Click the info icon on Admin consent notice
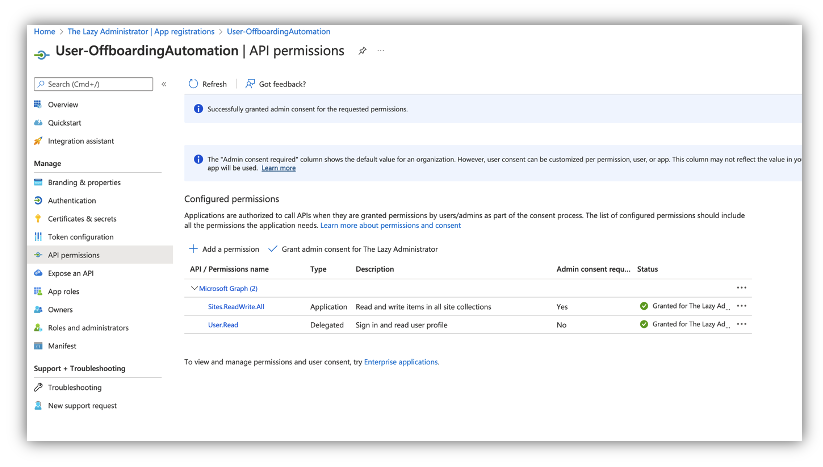This screenshot has height=467, width=823. pos(198,159)
